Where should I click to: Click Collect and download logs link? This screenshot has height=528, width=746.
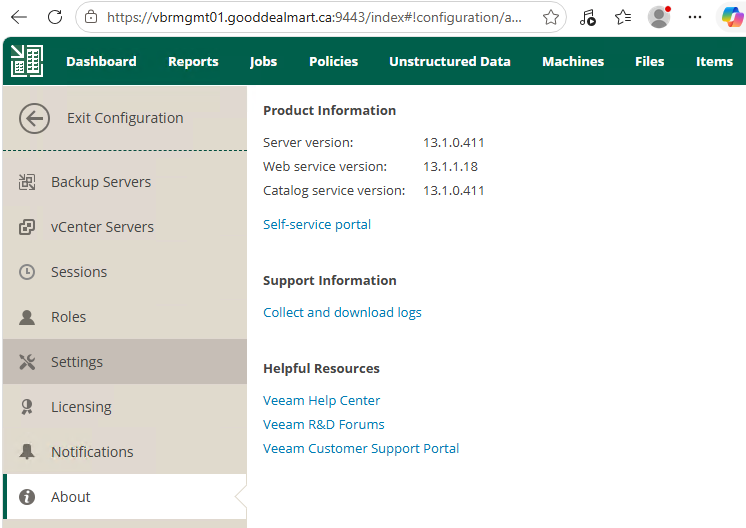[343, 313]
